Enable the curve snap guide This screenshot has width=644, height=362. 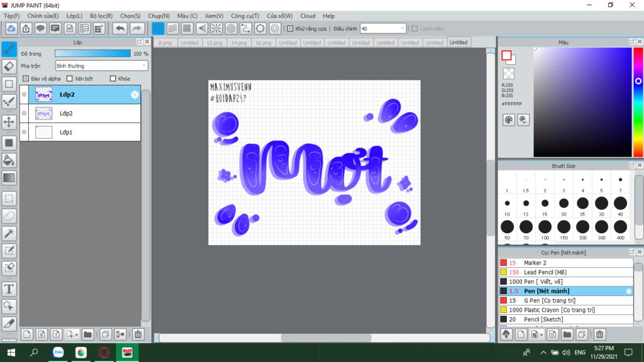(246, 28)
